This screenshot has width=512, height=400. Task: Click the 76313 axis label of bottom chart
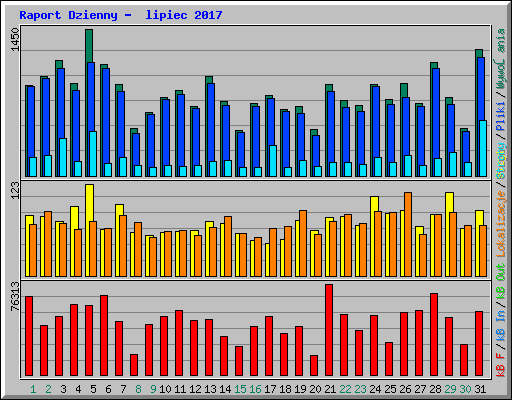(15, 296)
